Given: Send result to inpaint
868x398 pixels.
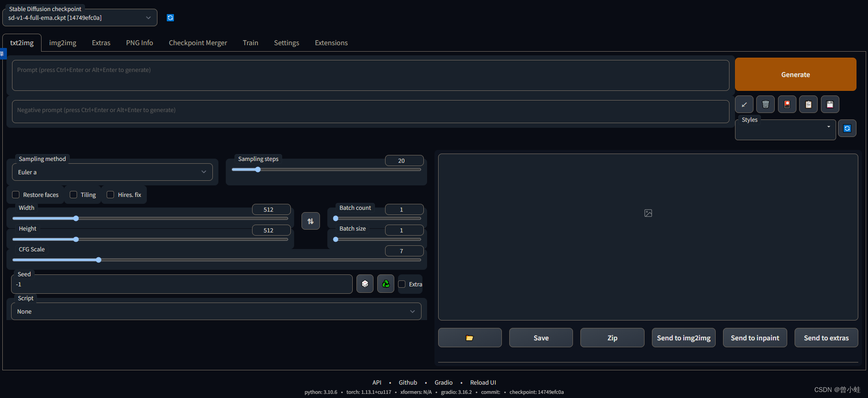Looking at the screenshot, I should tap(755, 338).
